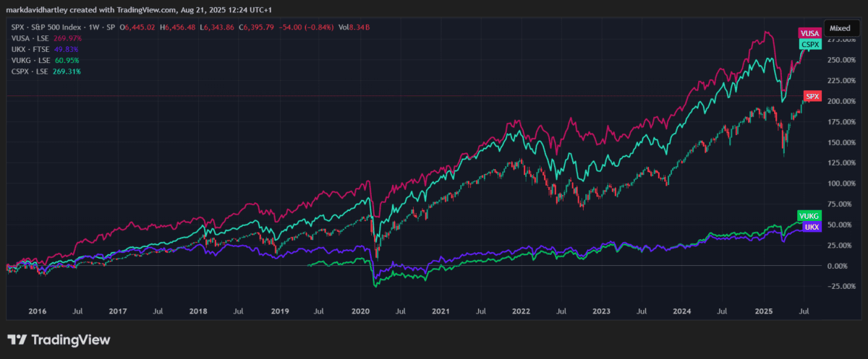Click 2016 on the time axis

37,310
